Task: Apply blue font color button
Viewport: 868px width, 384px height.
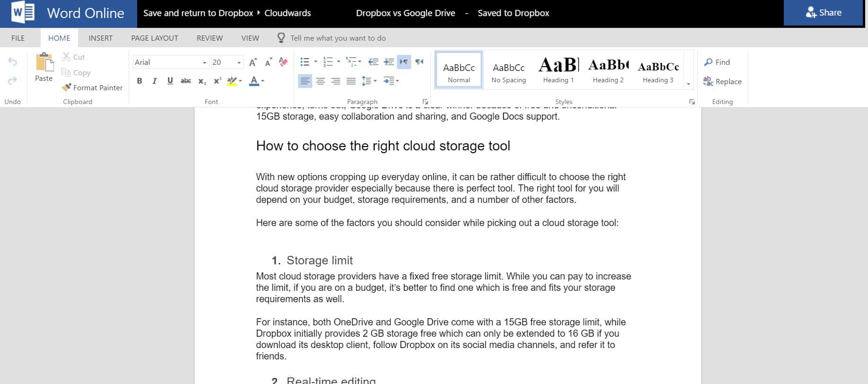Action: 254,81
